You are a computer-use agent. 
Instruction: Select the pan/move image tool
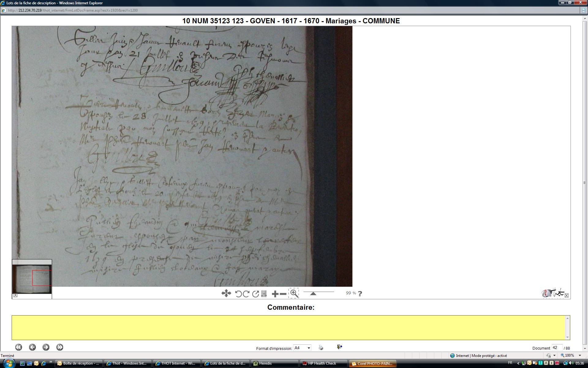[x=226, y=293]
